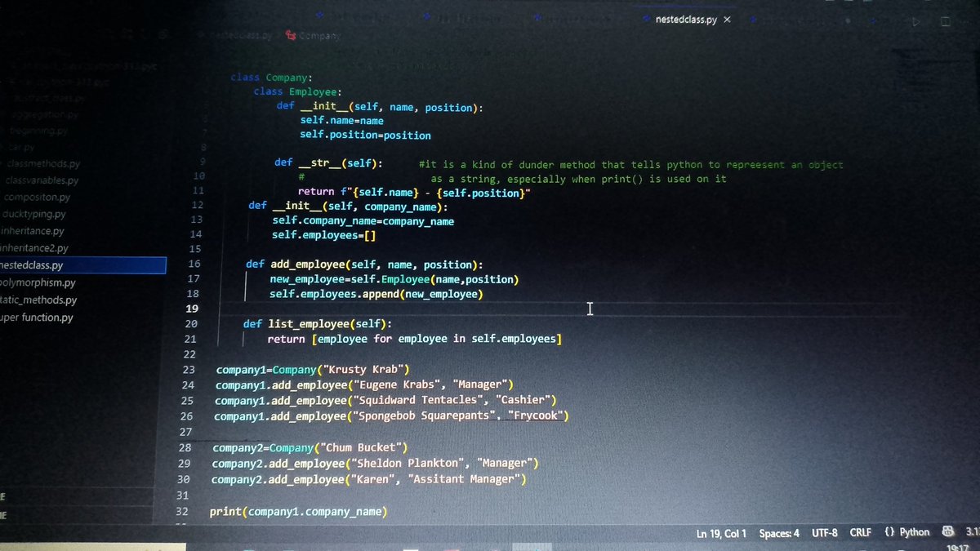Open the Split Editor icon

[x=947, y=22]
